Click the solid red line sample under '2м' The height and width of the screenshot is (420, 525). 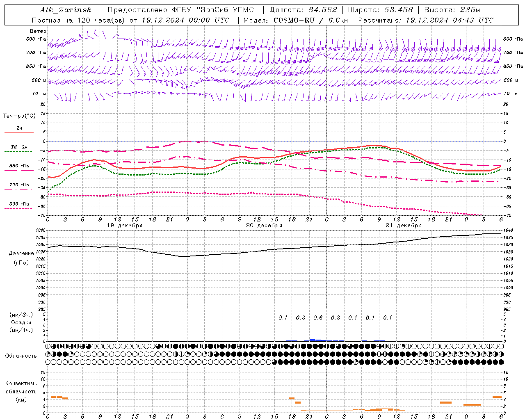19,133
